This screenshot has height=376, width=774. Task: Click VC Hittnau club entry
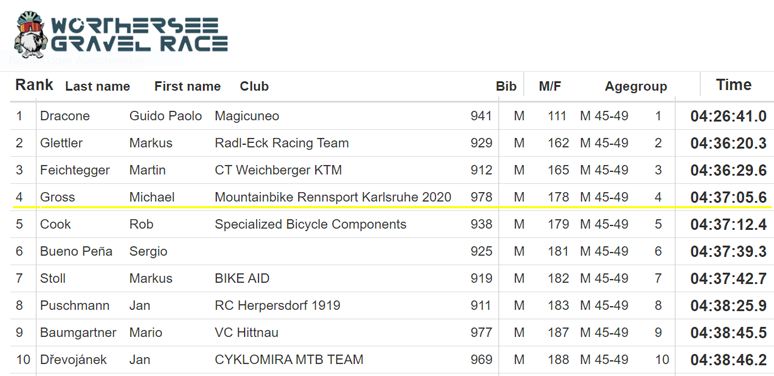[x=246, y=333]
